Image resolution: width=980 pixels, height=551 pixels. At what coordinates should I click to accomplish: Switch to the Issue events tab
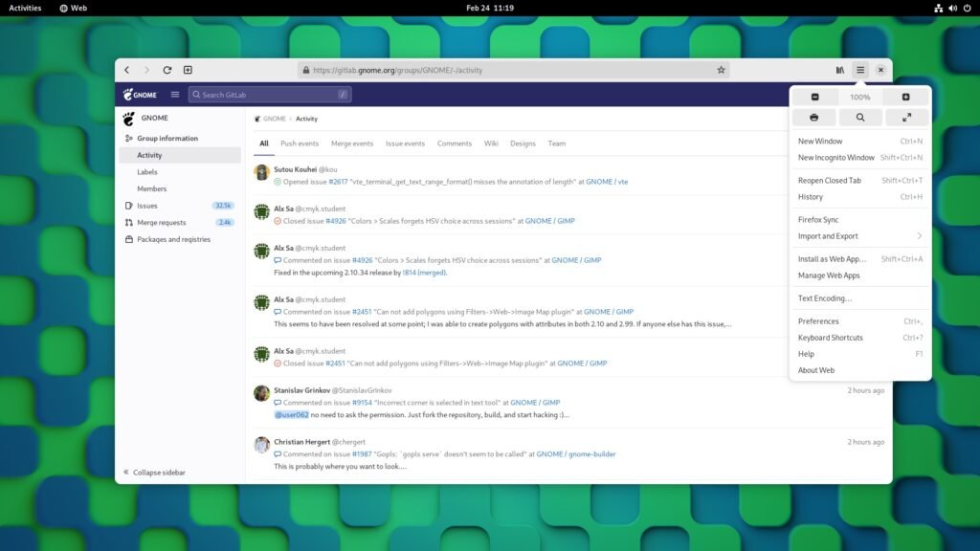click(x=405, y=143)
